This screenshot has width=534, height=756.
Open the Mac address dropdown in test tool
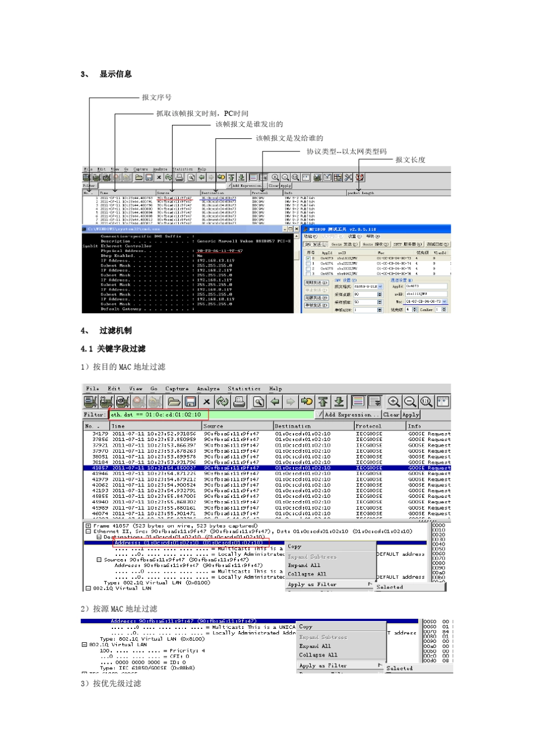click(x=445, y=301)
